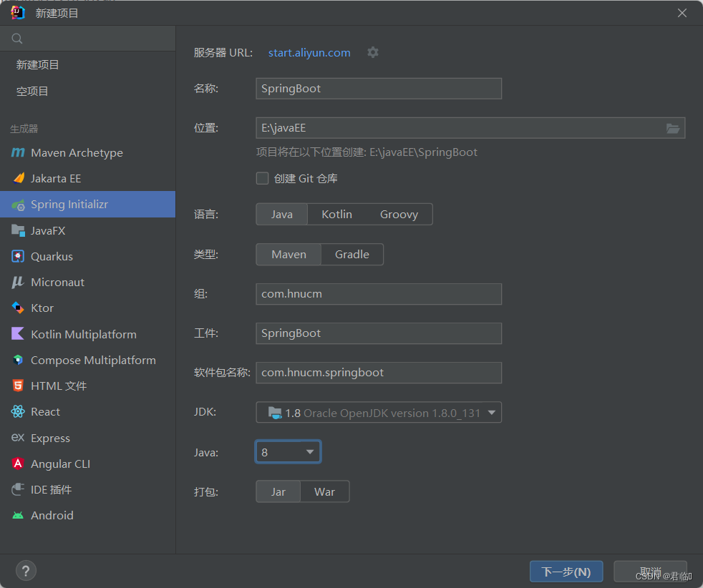
Task: Open server URL settings gear
Action: (x=373, y=52)
